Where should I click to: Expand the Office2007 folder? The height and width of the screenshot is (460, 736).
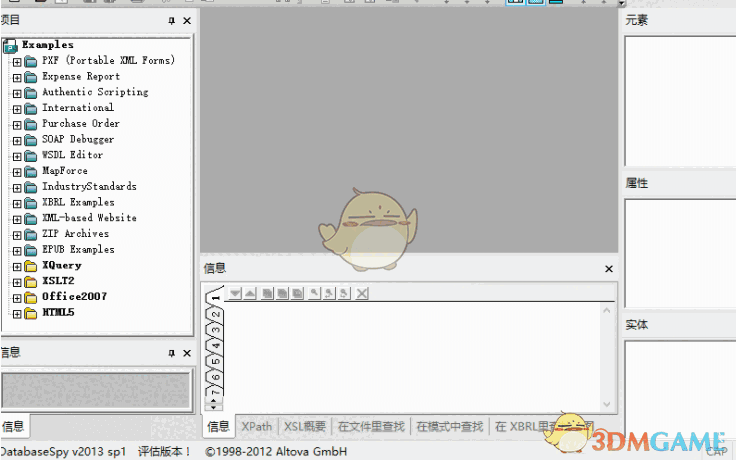pyautogui.click(x=17, y=298)
